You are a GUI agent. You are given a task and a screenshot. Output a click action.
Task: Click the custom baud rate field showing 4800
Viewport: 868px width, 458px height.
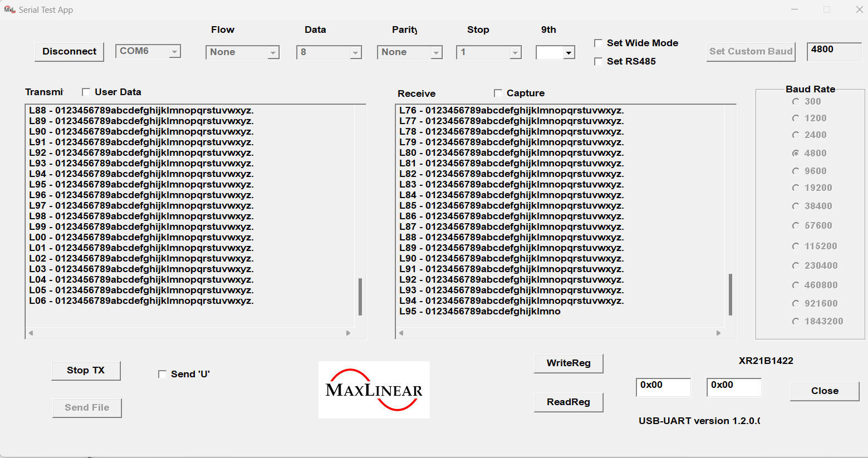pyautogui.click(x=833, y=51)
